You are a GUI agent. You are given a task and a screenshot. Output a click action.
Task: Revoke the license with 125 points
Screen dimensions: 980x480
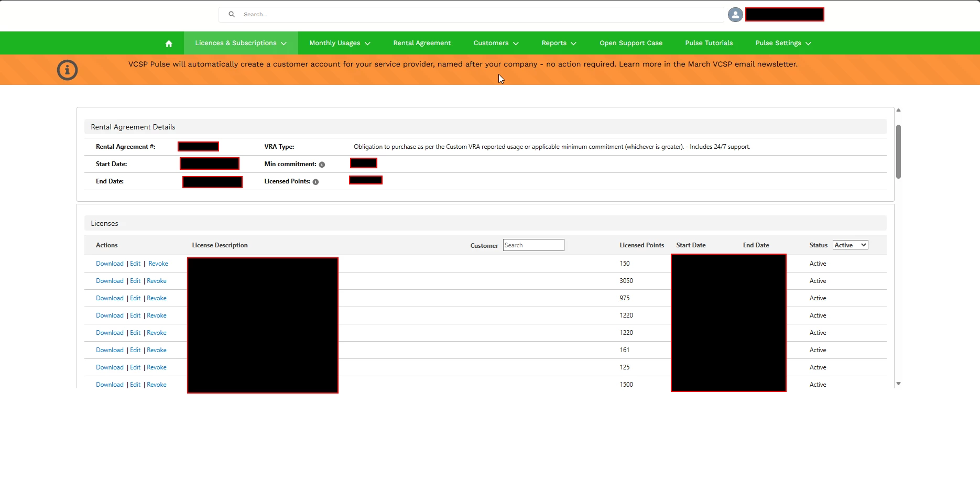point(157,367)
